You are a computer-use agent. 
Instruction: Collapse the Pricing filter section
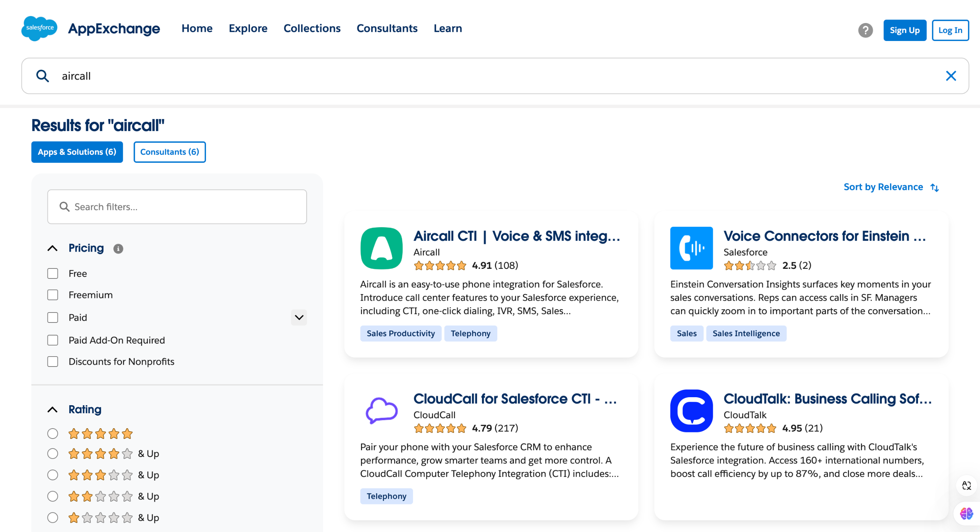[x=53, y=248]
